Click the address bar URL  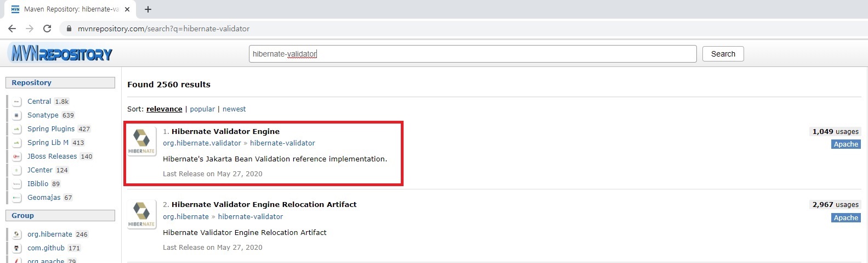163,29
